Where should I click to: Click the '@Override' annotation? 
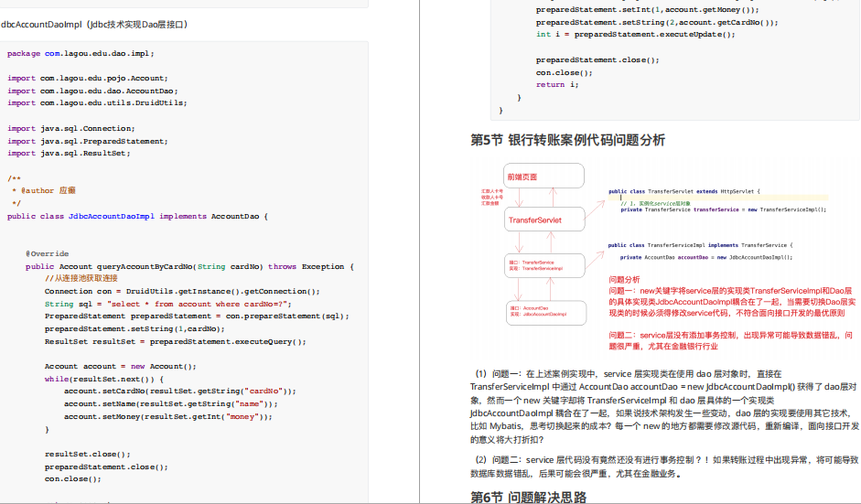coord(48,253)
